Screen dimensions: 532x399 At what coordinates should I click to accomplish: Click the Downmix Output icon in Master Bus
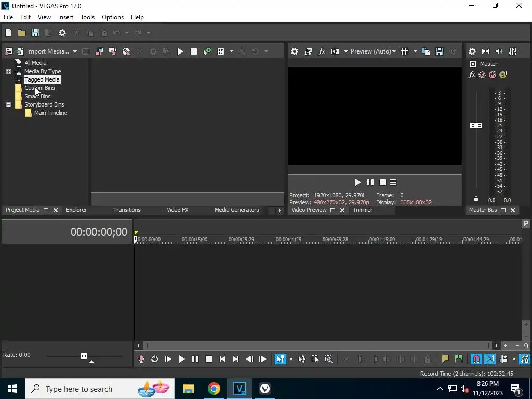486,51
